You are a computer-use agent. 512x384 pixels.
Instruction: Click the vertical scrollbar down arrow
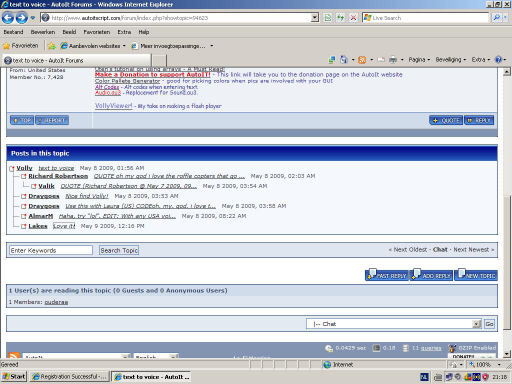click(x=507, y=354)
